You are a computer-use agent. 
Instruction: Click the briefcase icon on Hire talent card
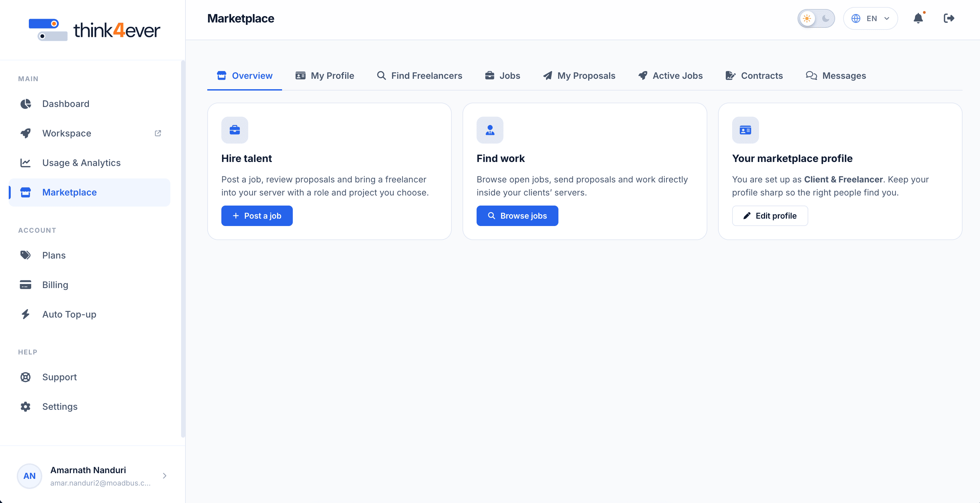point(235,130)
